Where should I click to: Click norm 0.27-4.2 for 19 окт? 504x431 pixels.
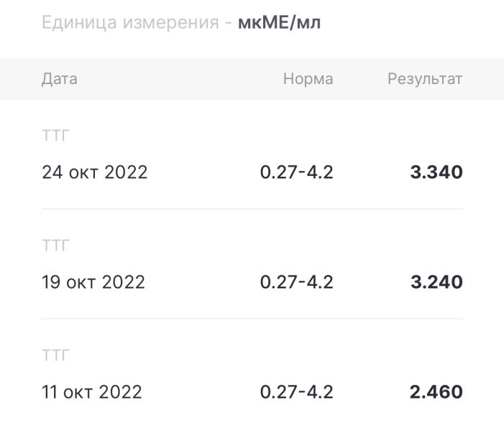pyautogui.click(x=296, y=282)
